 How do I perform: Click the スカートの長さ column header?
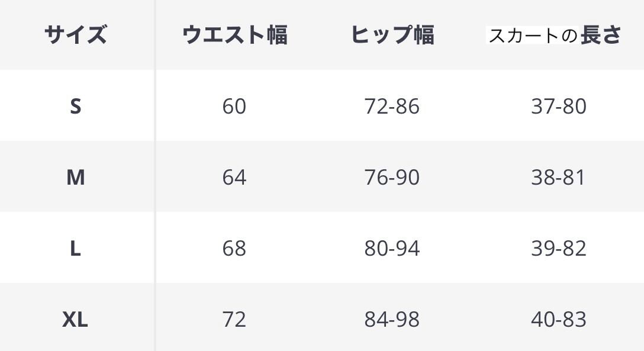(554, 35)
